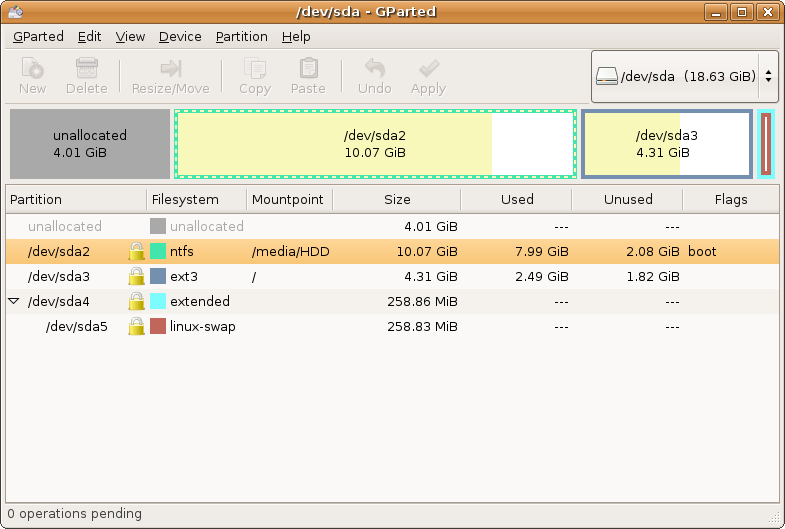Viewport: 785px width, 529px height.
Task: Sort by Filesystem column header
Action: click(x=197, y=200)
